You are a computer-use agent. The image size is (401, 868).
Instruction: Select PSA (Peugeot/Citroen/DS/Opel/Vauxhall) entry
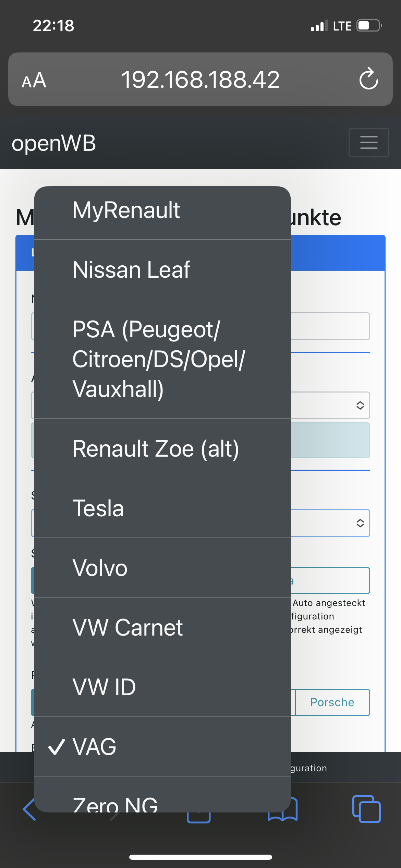(162, 359)
